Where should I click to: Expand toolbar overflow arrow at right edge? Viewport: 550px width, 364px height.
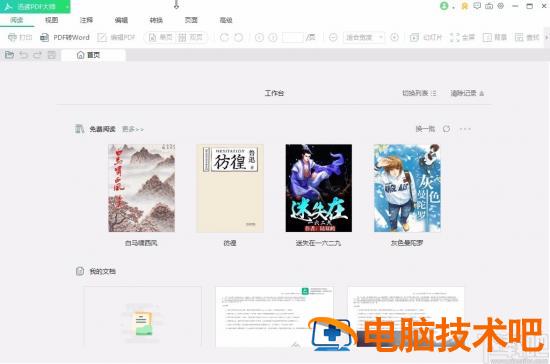pos(546,37)
